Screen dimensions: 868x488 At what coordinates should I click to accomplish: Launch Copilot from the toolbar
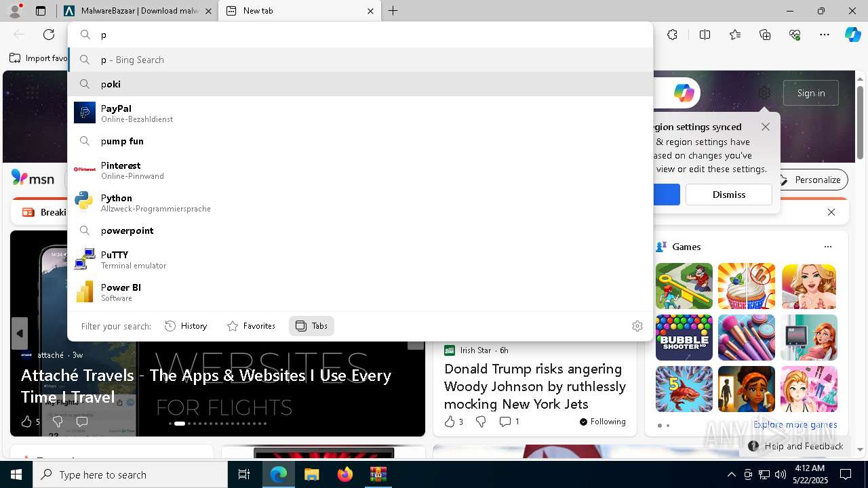point(852,35)
